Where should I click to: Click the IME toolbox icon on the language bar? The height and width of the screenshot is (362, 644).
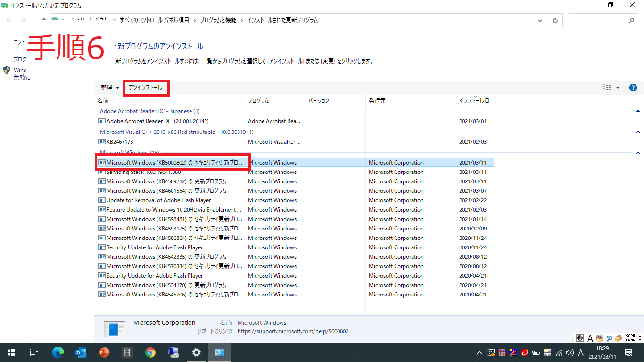point(618,338)
